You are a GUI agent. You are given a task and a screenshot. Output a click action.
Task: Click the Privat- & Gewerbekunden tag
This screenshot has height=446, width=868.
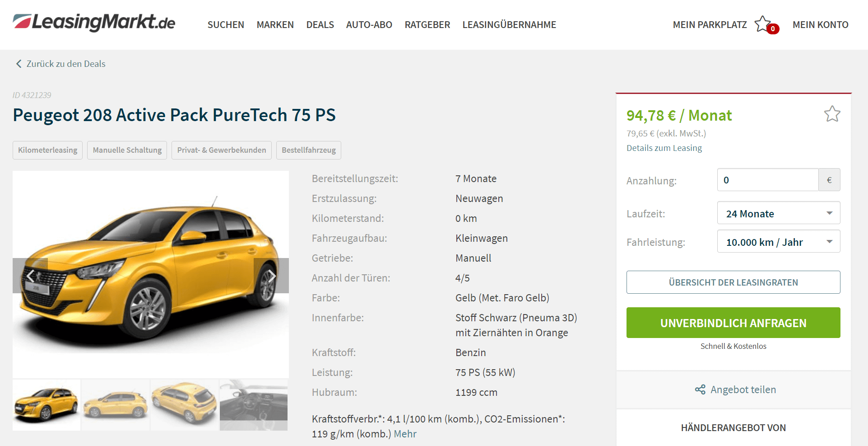coord(222,150)
